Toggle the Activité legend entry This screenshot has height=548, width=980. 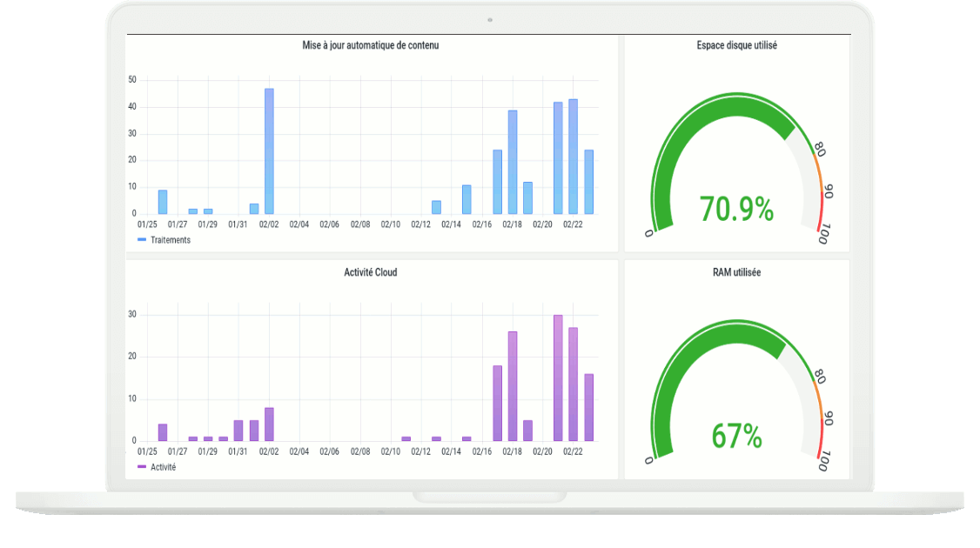tap(157, 467)
